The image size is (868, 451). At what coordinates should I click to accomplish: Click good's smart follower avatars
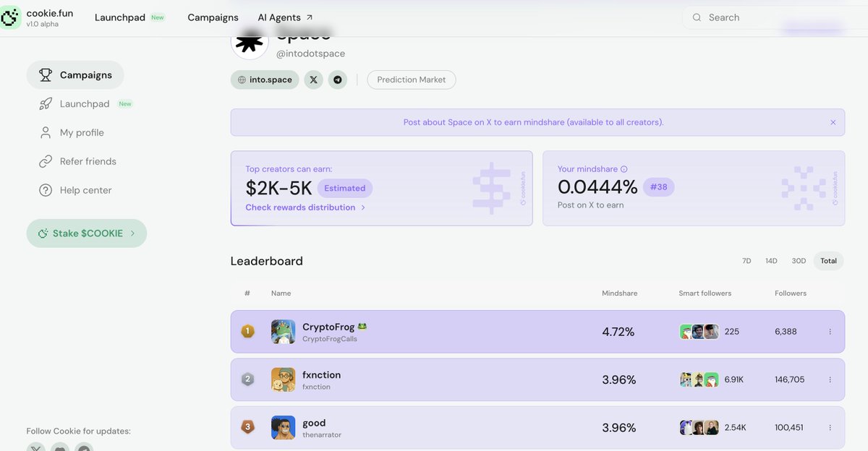(x=699, y=427)
